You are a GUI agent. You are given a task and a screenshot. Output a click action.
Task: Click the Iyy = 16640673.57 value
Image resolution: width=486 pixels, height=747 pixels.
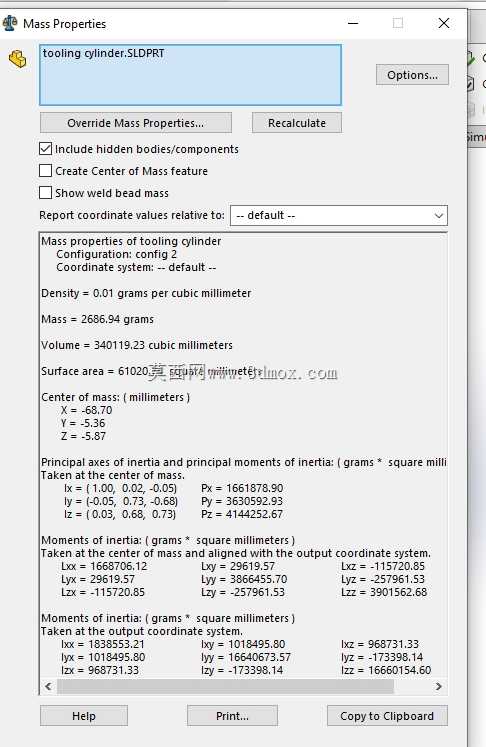click(246, 657)
